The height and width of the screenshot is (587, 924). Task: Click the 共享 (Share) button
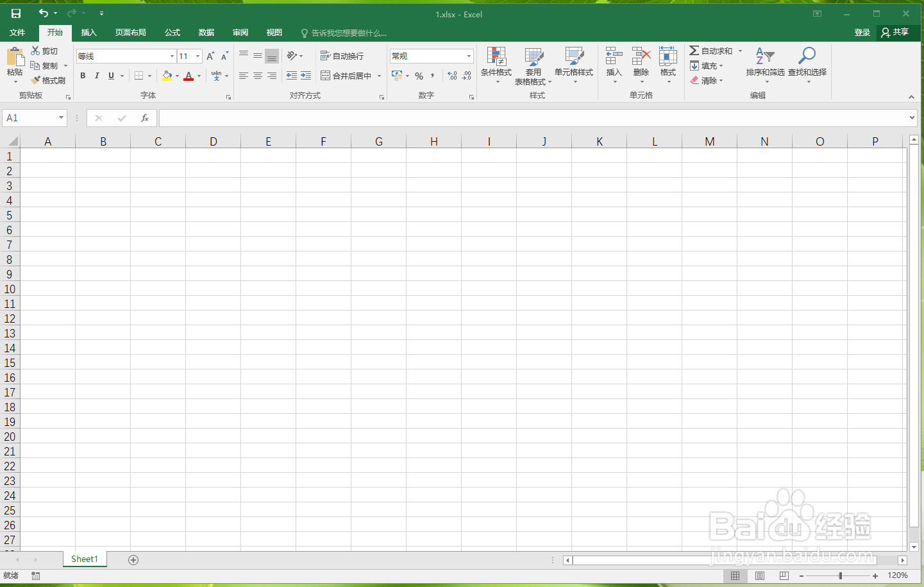[x=896, y=32]
